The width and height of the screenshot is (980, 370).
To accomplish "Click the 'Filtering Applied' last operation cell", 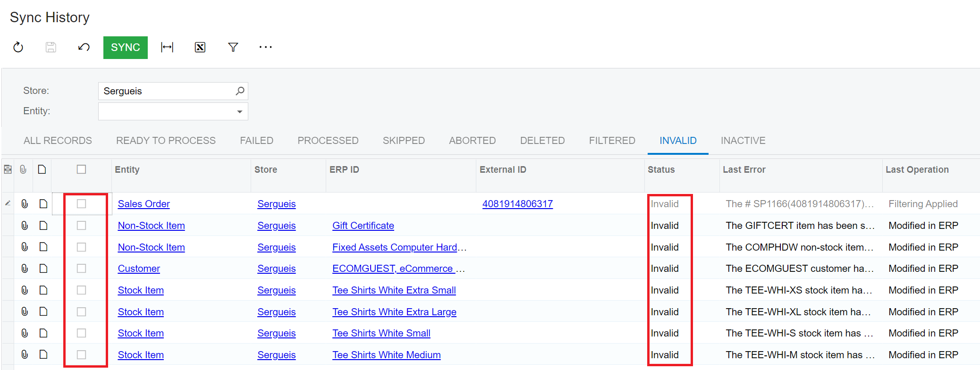I will pos(923,204).
